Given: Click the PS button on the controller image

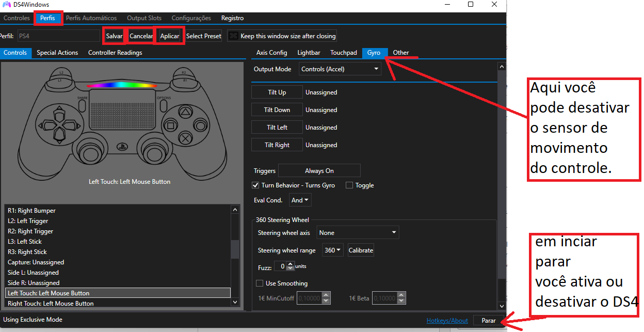Looking at the screenshot, I should click(122, 146).
